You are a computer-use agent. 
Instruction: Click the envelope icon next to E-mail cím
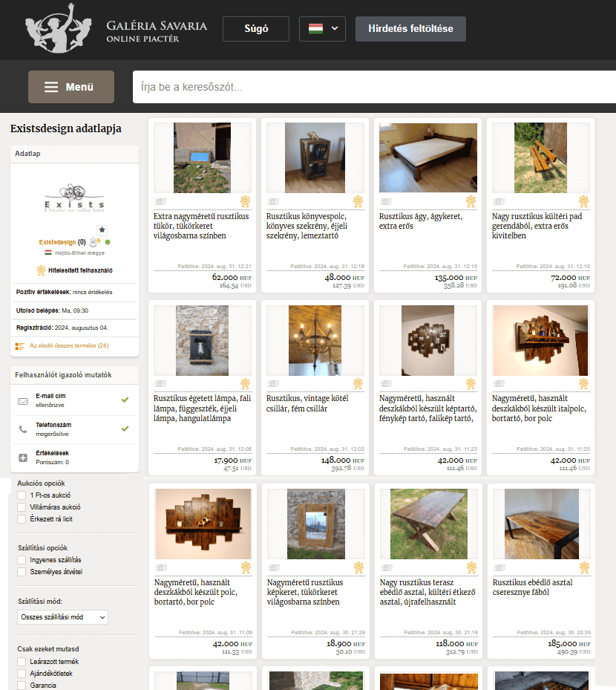point(23,401)
